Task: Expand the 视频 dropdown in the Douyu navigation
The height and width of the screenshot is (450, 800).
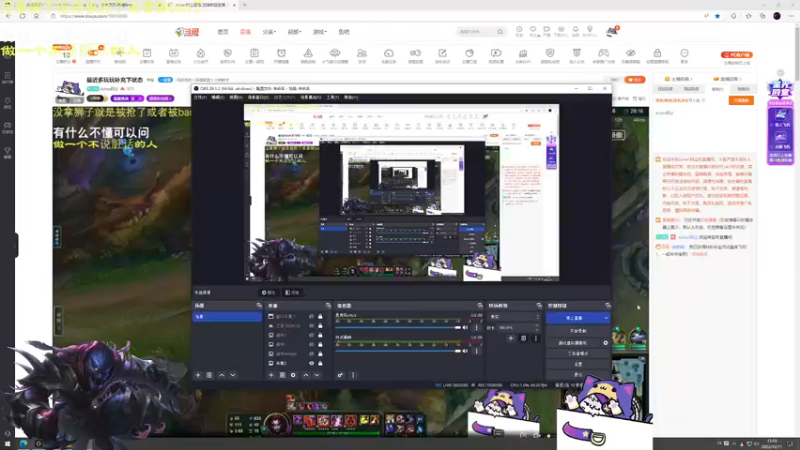Action: coord(294,32)
